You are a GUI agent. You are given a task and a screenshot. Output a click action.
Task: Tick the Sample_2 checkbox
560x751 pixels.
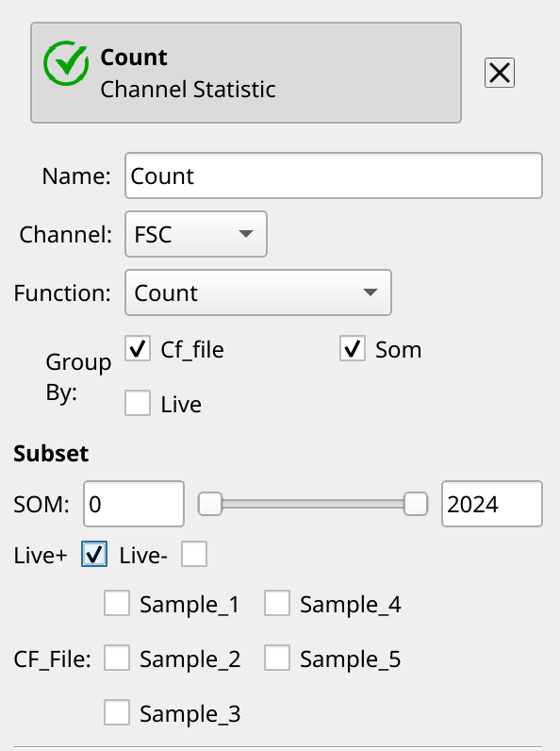pos(117,658)
